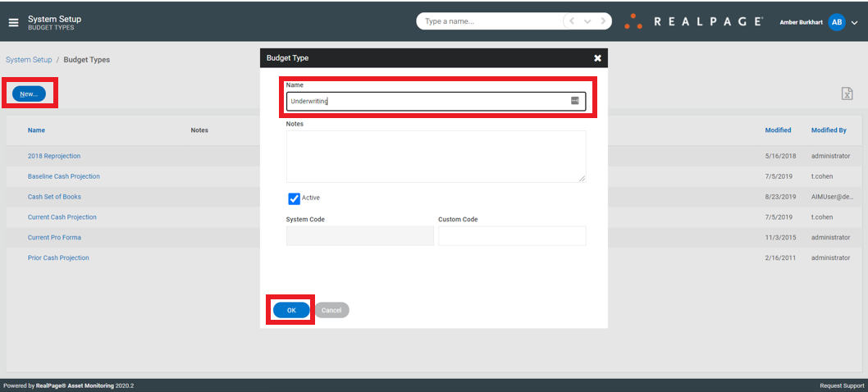This screenshot has width=868, height=392.
Task: Click the Excel export icon
Action: pyautogui.click(x=847, y=93)
